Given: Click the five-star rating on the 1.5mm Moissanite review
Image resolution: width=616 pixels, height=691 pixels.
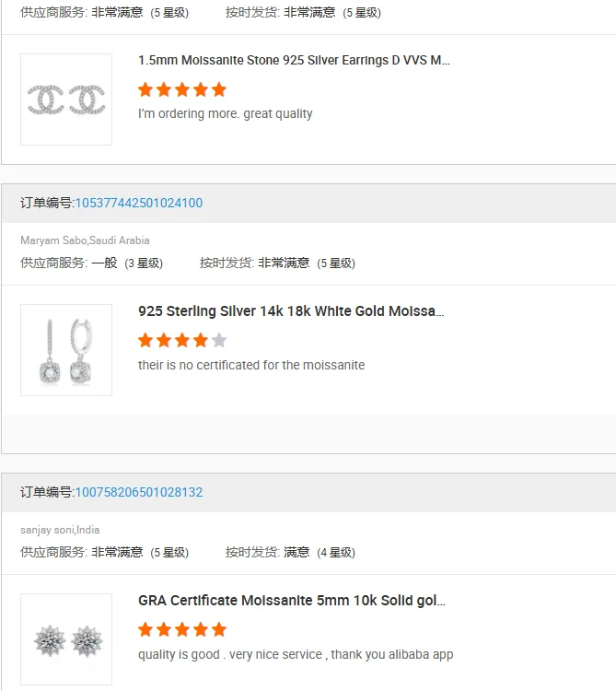Looking at the screenshot, I should [182, 89].
